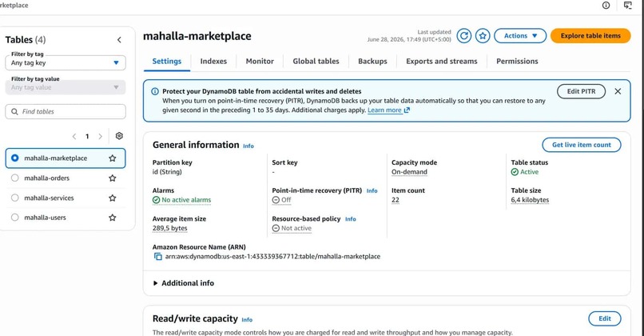Select mahalla-services radio button
Screen dimensions: 644x336
(x=15, y=198)
